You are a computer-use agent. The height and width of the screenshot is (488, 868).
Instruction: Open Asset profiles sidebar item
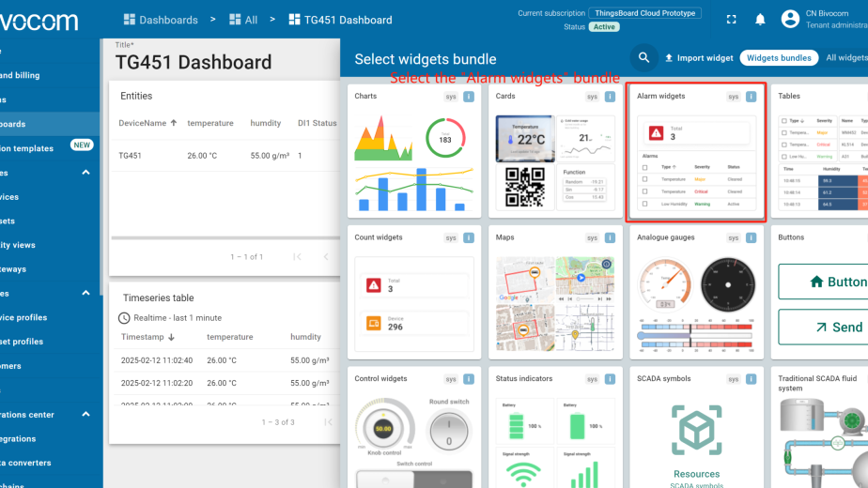pyautogui.click(x=50, y=342)
